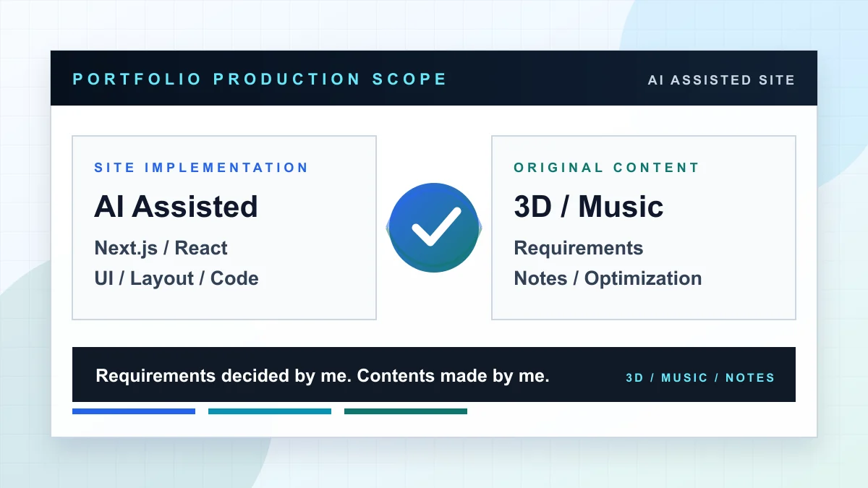Select the 'ORIGINAL CONTENT' card label
Screen dimensions: 868x488
[x=606, y=168]
